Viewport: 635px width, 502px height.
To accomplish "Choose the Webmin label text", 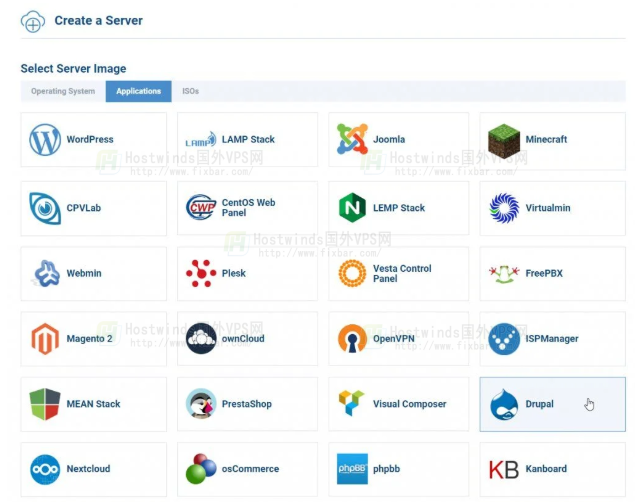I will 84,273.
